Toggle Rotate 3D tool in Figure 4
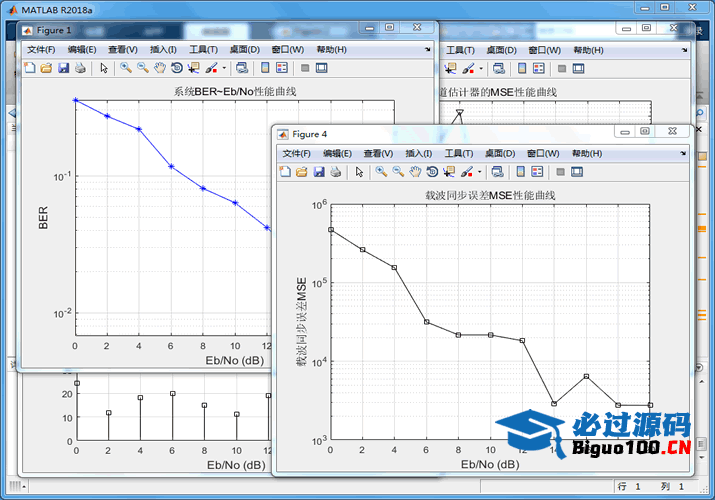 tap(432, 172)
